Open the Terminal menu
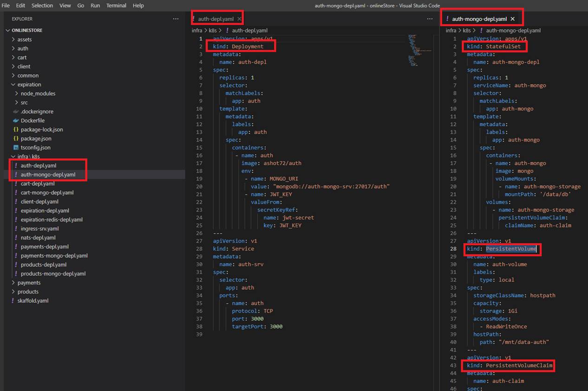 pyautogui.click(x=116, y=6)
